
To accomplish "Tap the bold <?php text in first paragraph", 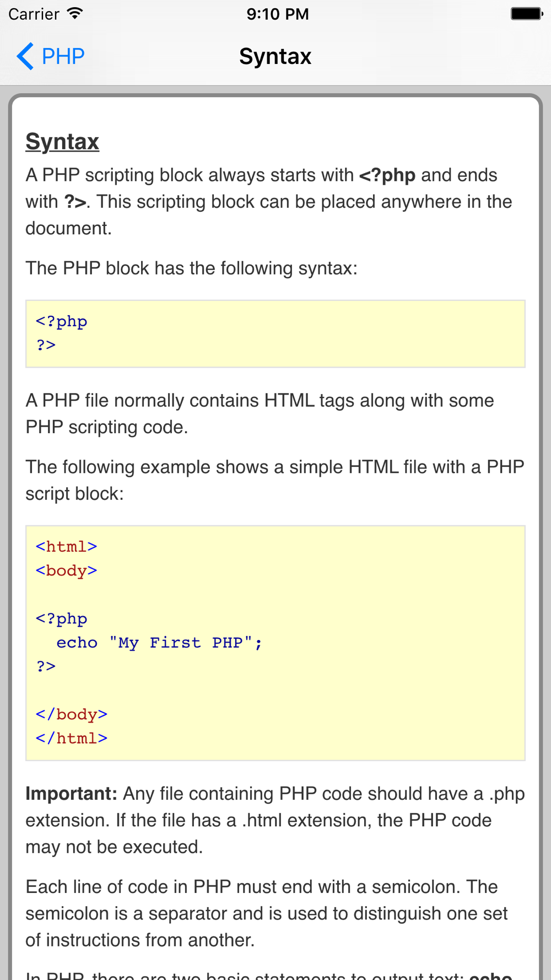I will pyautogui.click(x=387, y=175).
